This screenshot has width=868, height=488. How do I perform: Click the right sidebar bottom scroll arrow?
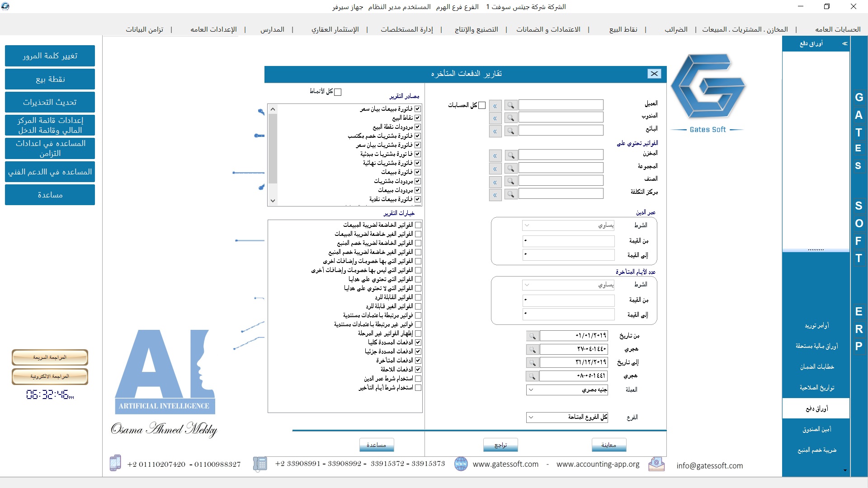coord(845,470)
